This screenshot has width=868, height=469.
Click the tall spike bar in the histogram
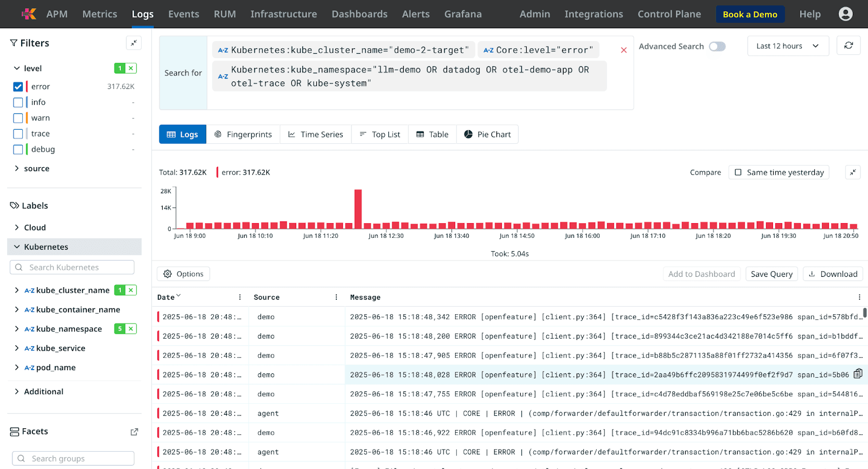(358, 209)
